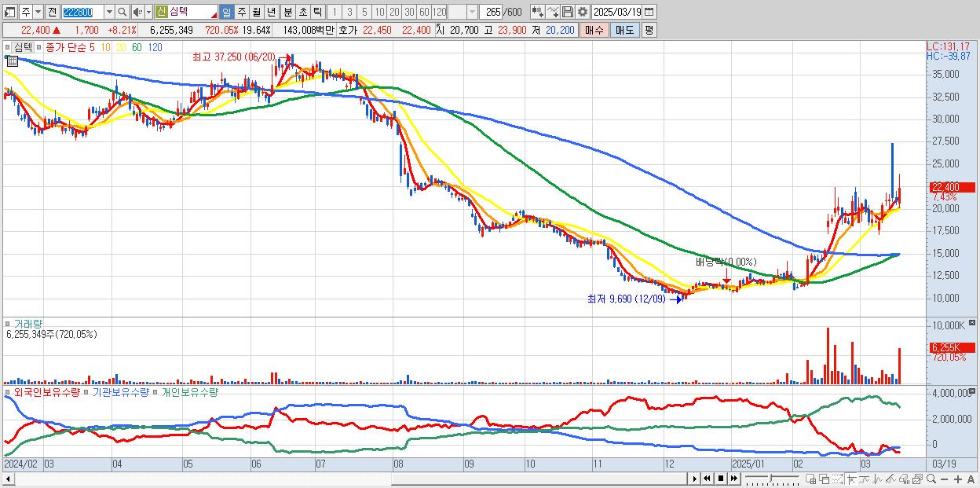
Task: Switch to yearly chart 년
Action: pos(271,12)
